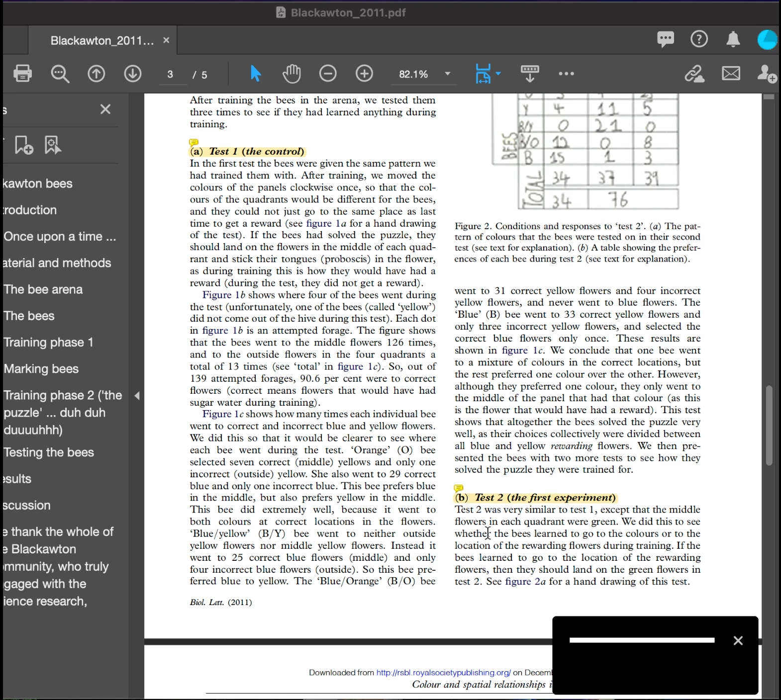Viewport: 781px width, 700px height.
Task: Click the vertical document scrollbar thumb
Action: click(769, 425)
